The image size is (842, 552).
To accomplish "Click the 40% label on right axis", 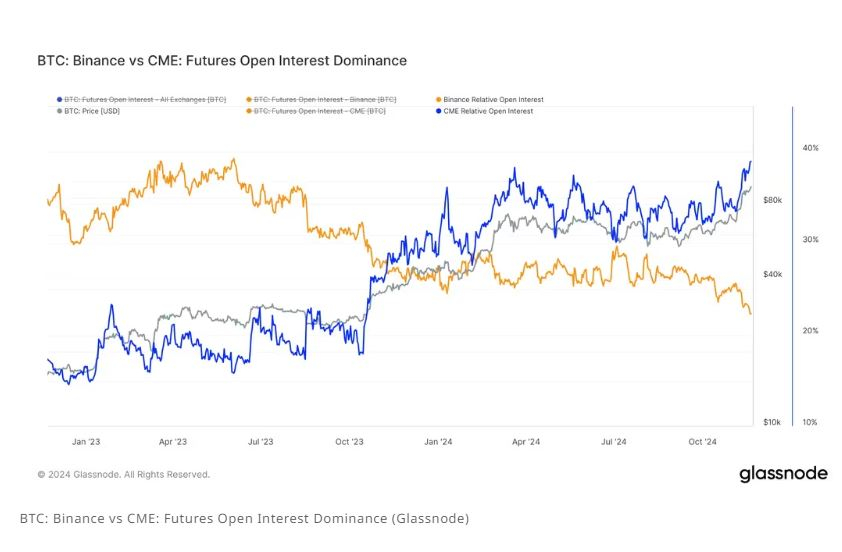I will (x=810, y=148).
